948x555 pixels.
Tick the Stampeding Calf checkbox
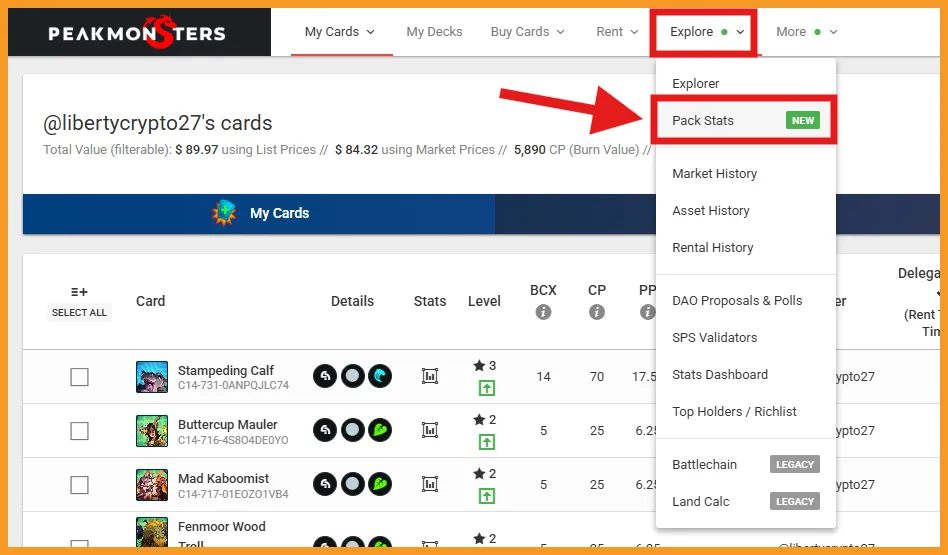pyautogui.click(x=79, y=377)
